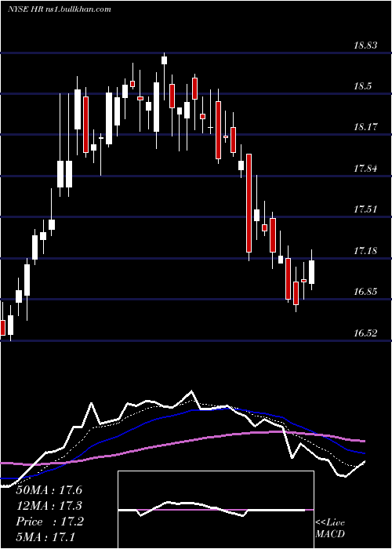Select the 16.85 price axis label

(x=365, y=292)
